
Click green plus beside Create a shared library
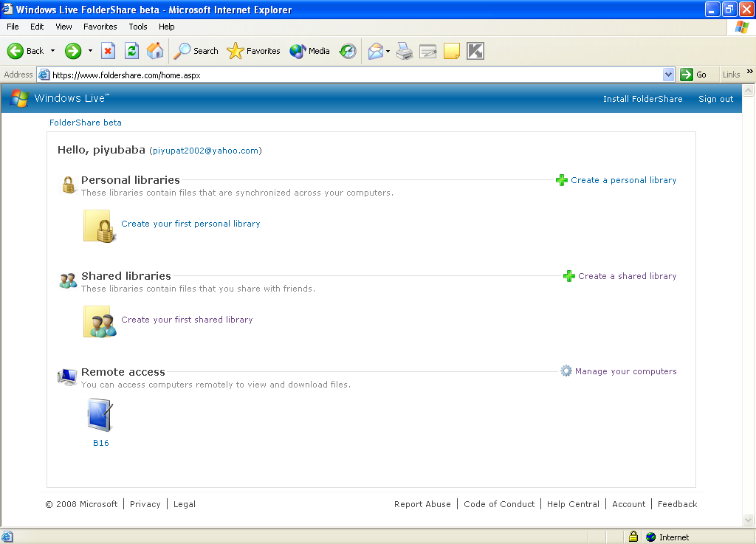[569, 276]
